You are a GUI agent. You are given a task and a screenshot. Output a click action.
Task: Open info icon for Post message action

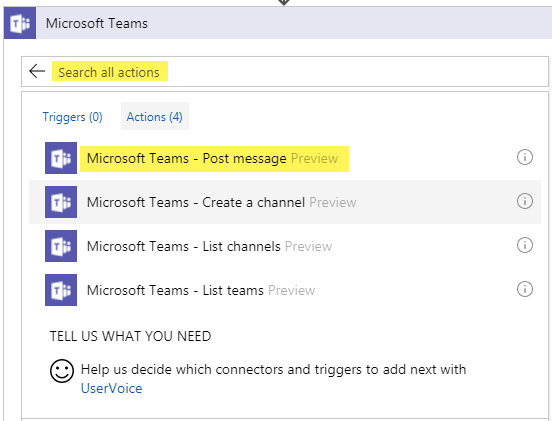point(525,157)
